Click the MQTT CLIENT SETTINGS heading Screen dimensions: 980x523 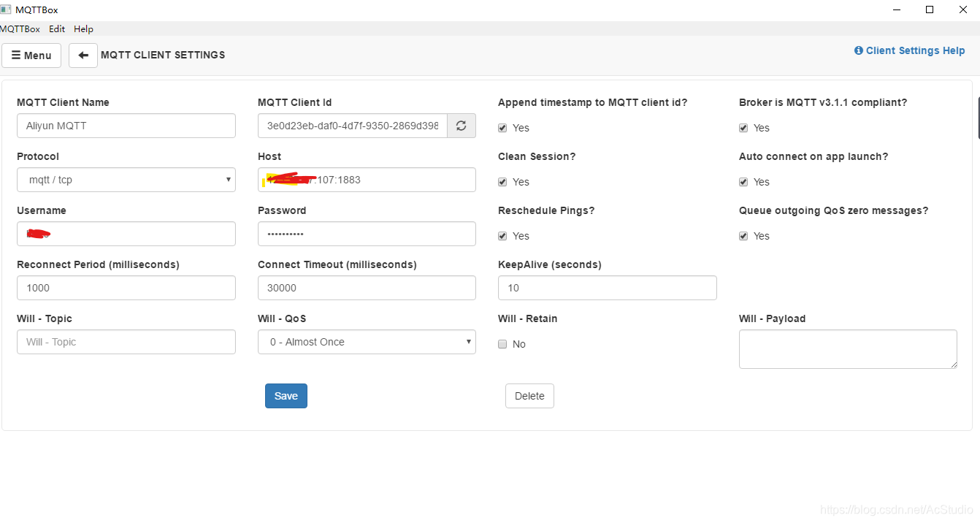pyautogui.click(x=163, y=56)
